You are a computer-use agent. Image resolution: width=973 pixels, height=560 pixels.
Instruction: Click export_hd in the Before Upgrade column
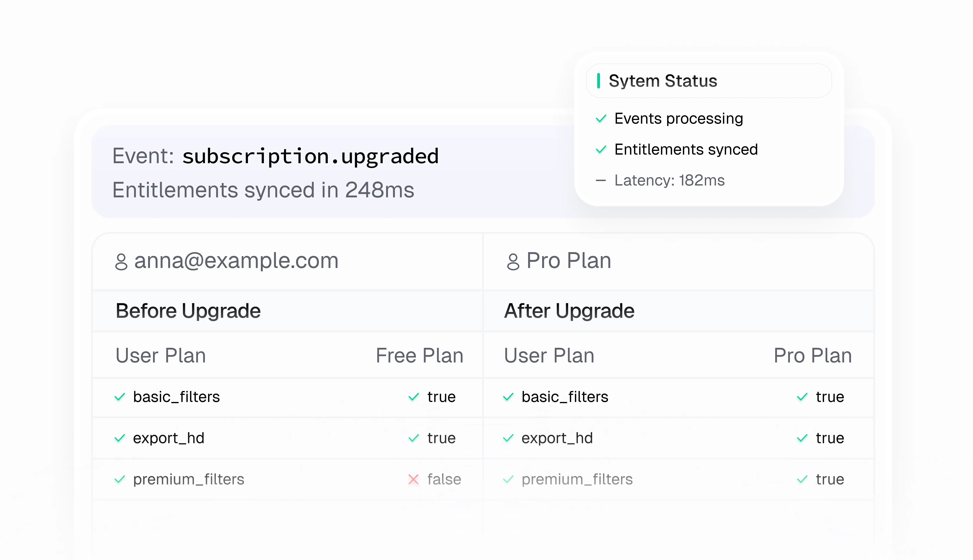point(169,438)
